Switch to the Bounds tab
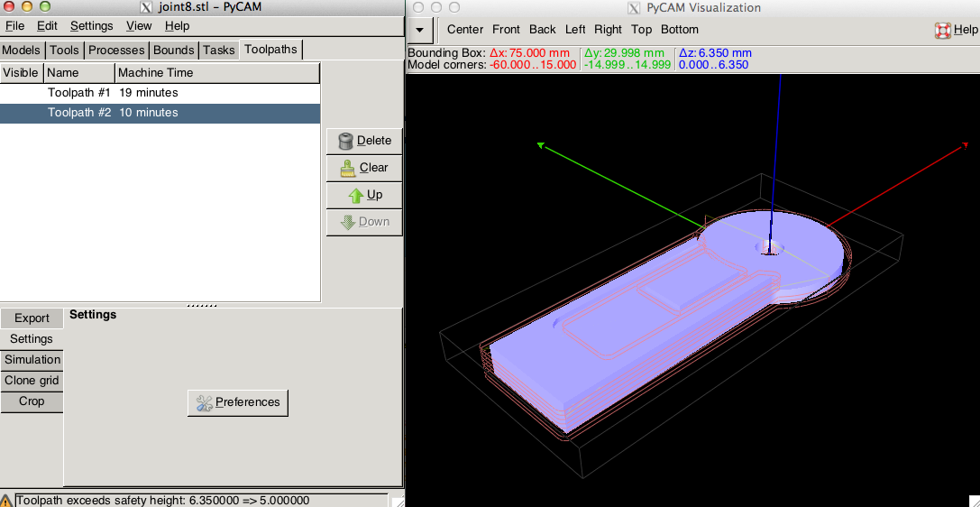Image resolution: width=980 pixels, height=507 pixels. pyautogui.click(x=174, y=50)
